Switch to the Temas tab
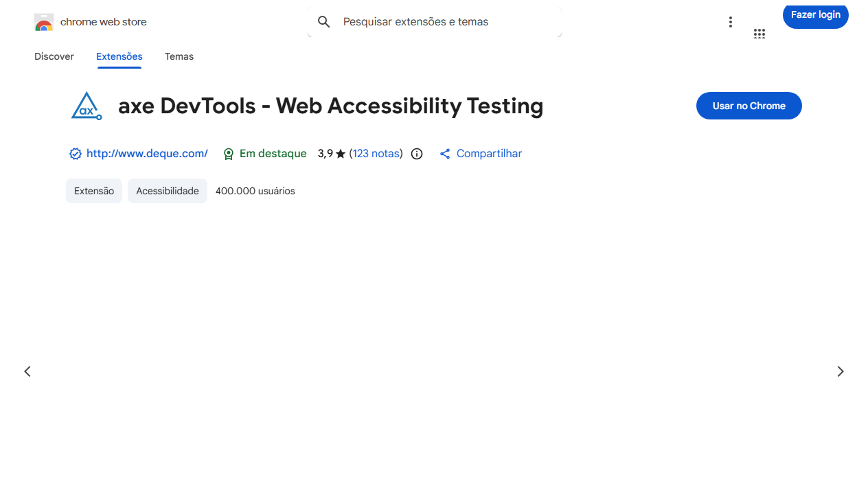 click(x=179, y=56)
